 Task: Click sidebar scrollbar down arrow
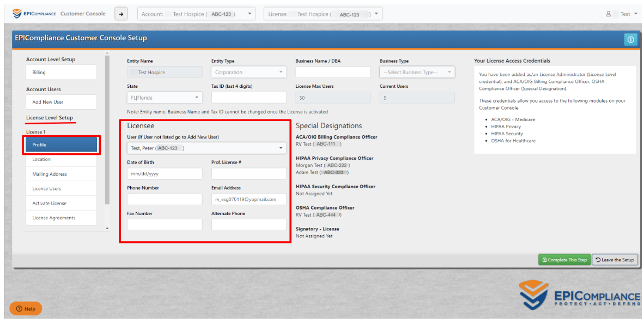tap(107, 229)
